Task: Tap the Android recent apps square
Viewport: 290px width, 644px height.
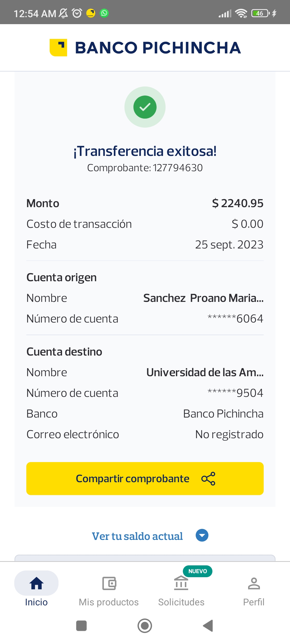Action: point(81,626)
